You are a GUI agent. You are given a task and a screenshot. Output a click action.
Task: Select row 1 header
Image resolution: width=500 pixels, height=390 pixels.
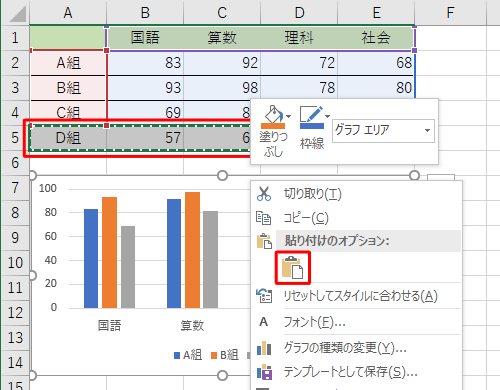click(x=15, y=38)
